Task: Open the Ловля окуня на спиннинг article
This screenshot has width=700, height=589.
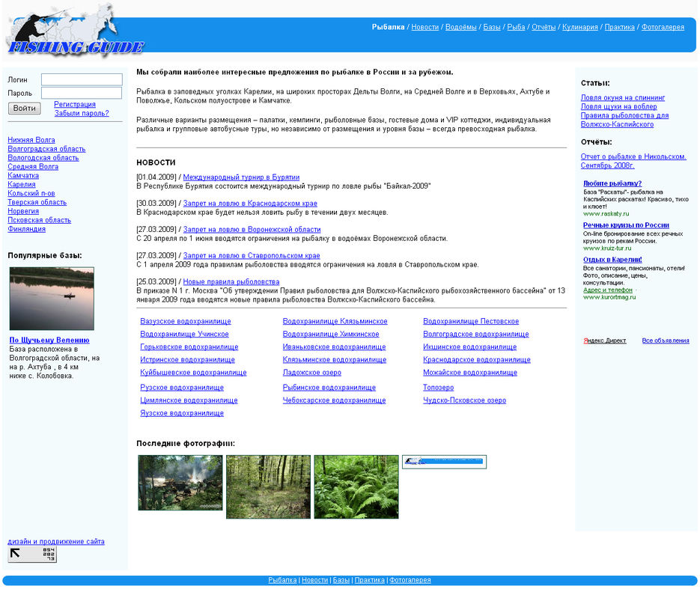Action: [623, 98]
